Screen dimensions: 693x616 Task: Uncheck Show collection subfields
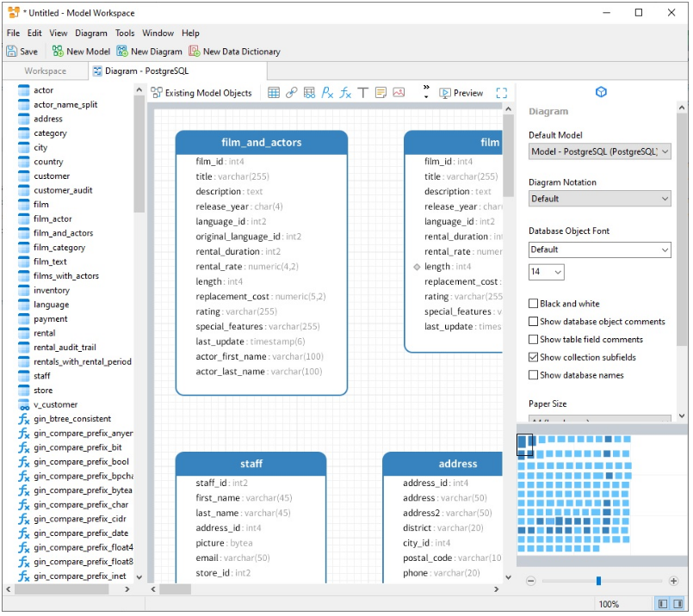pyautogui.click(x=534, y=357)
